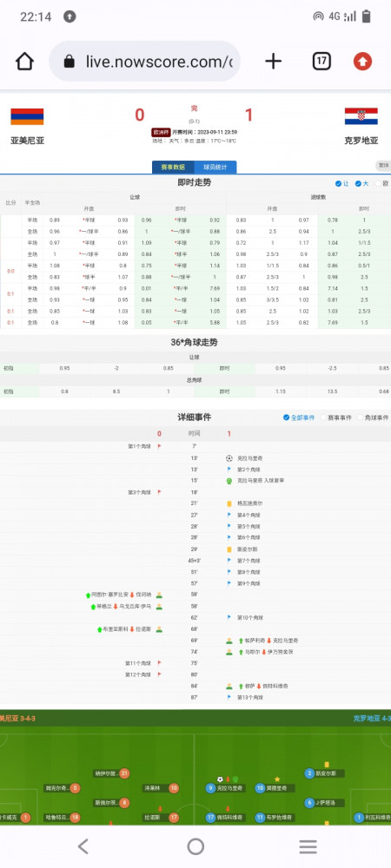Tap the yellow card icon at 21'
Viewport: 391px width, 868px height.
[229, 503]
